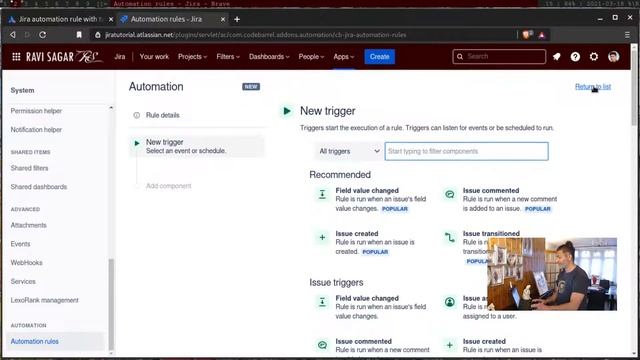
Task: Go to Your work in the navbar
Action: click(x=154, y=57)
